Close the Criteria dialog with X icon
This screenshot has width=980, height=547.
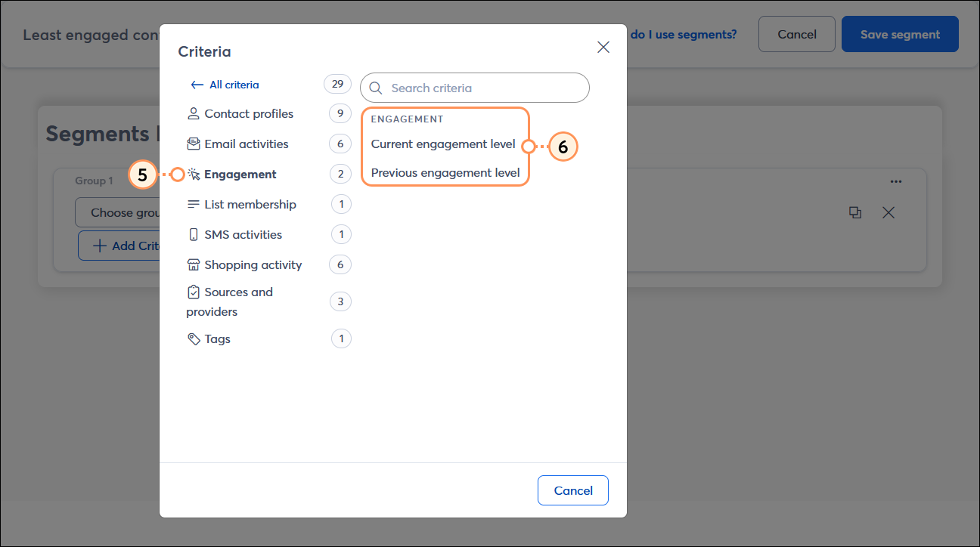(603, 47)
